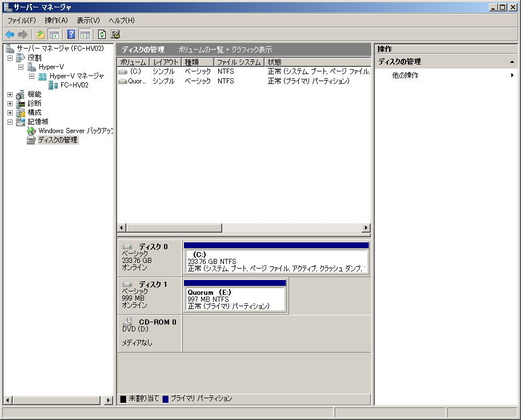The image size is (521, 420).
Task: Open the 操作(A) menu
Action: point(56,21)
